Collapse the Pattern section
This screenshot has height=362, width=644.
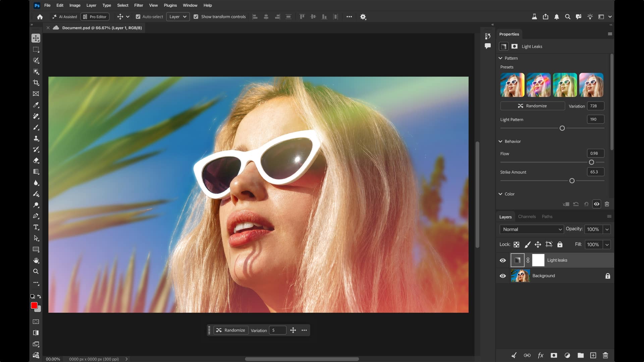click(500, 58)
